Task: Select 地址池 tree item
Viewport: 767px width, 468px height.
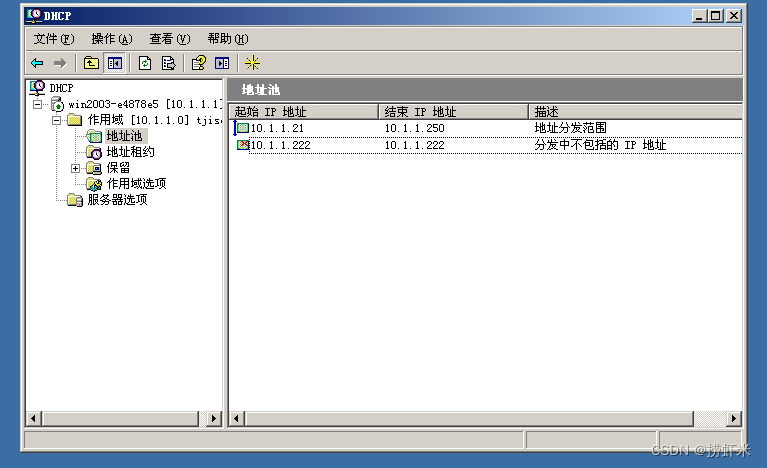Action: [124, 136]
